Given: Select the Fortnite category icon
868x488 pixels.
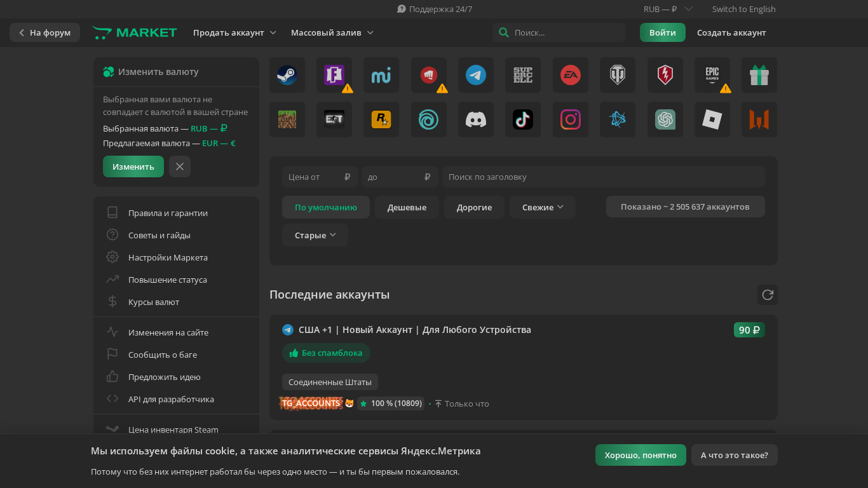Looking at the screenshot, I should 334,75.
